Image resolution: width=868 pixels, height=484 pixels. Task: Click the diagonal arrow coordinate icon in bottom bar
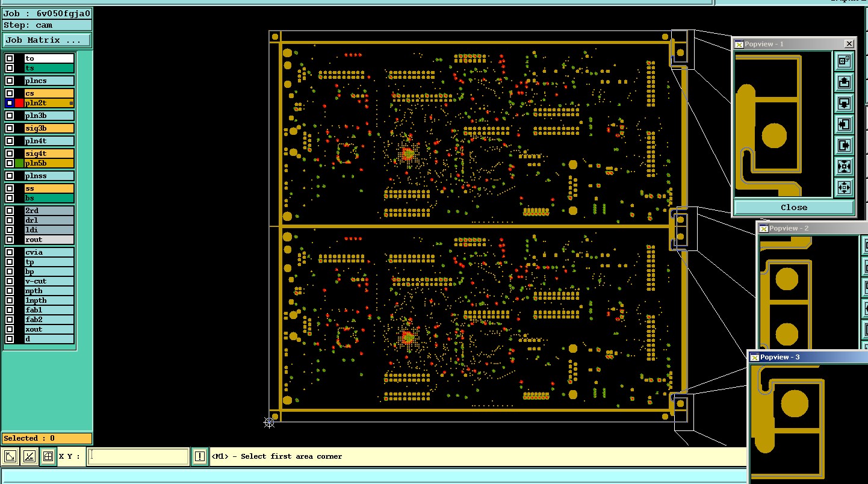[x=10, y=457]
